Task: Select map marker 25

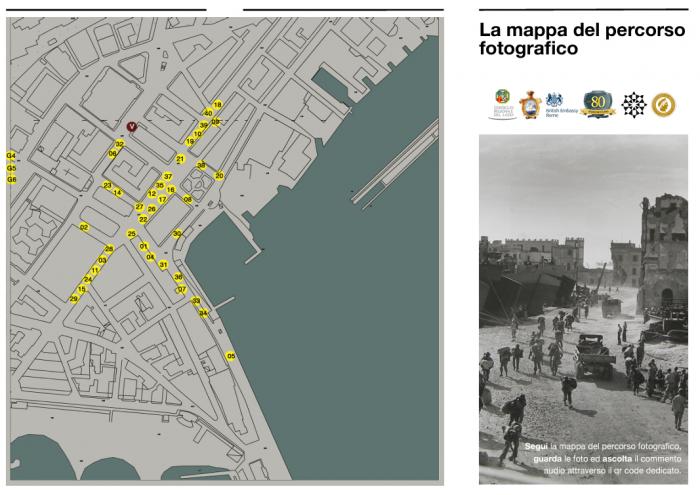Action: coord(131,234)
